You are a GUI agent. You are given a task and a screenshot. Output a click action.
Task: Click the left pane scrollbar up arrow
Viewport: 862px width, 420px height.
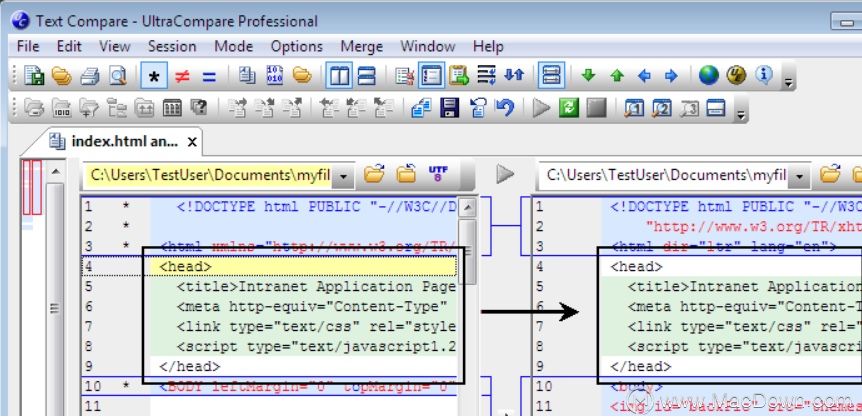(468, 207)
